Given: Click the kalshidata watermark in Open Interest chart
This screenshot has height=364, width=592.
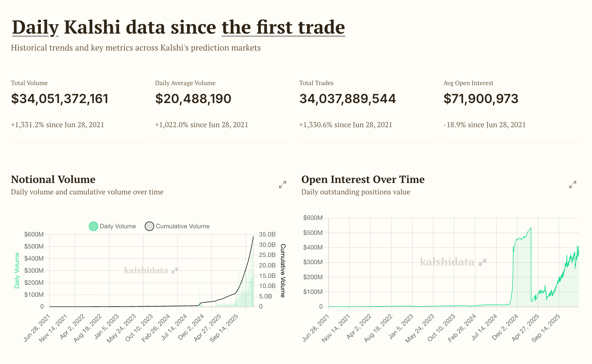Looking at the screenshot, I should [453, 262].
